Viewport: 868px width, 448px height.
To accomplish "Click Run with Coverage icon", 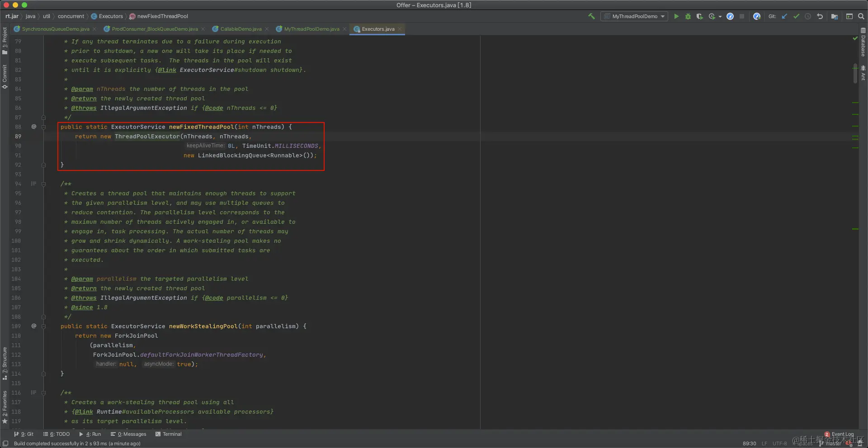I will 700,16.
